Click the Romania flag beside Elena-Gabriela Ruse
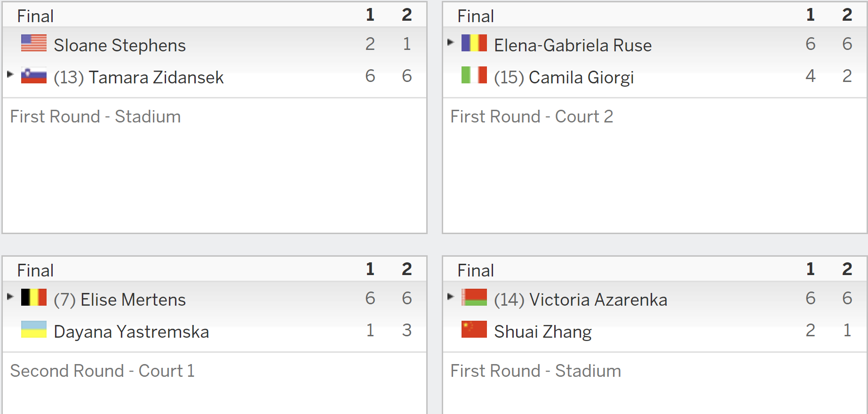868x414 pixels. pos(474,43)
